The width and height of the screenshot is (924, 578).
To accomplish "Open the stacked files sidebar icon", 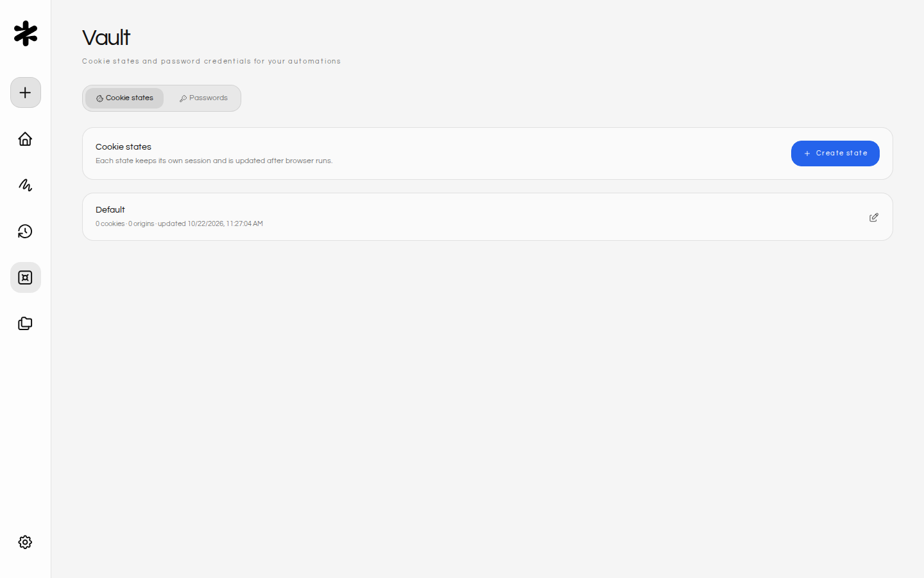I will (x=25, y=324).
